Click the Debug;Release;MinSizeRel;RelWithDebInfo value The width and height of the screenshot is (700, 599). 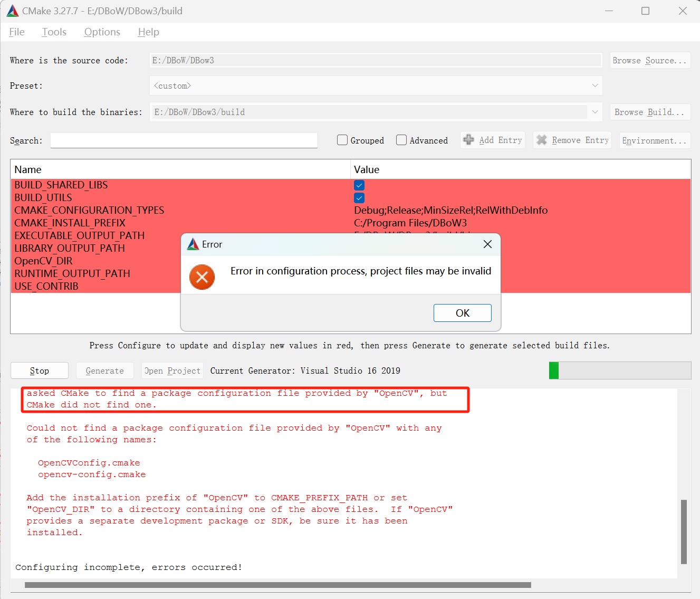pos(450,211)
